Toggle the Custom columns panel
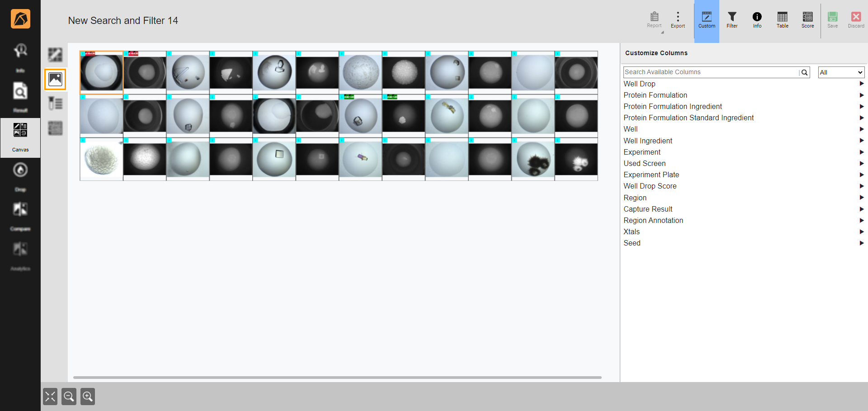 coord(707,21)
